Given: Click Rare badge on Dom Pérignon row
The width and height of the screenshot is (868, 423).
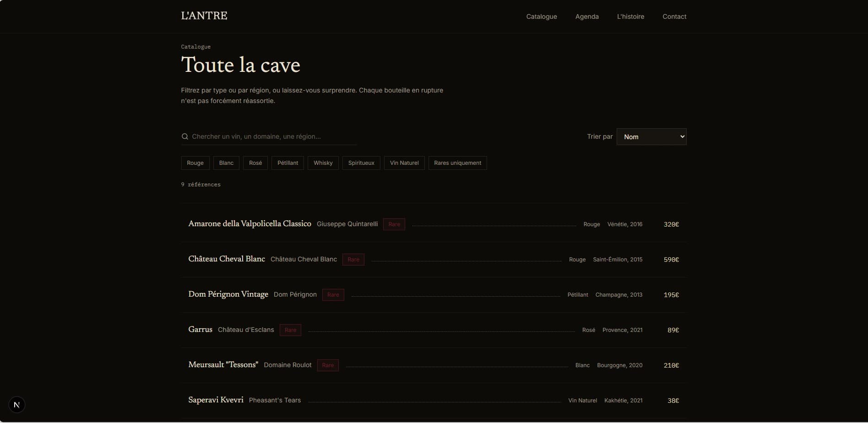Looking at the screenshot, I should click(x=333, y=295).
